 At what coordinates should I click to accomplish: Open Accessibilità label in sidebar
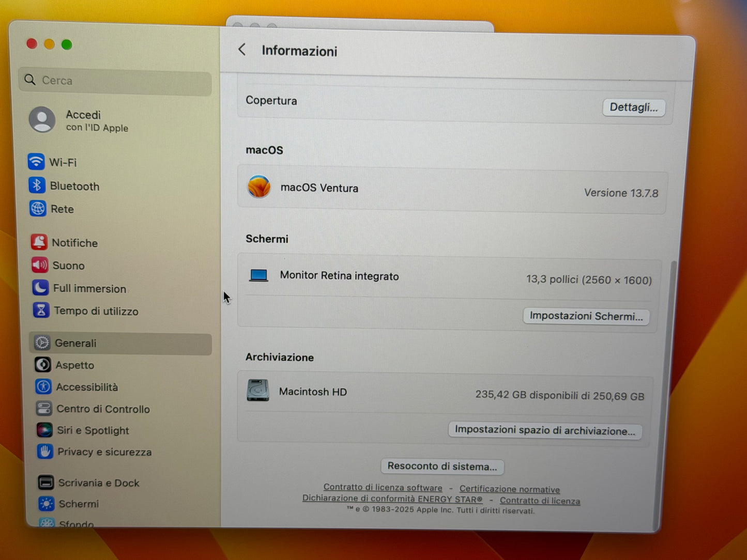tap(87, 387)
